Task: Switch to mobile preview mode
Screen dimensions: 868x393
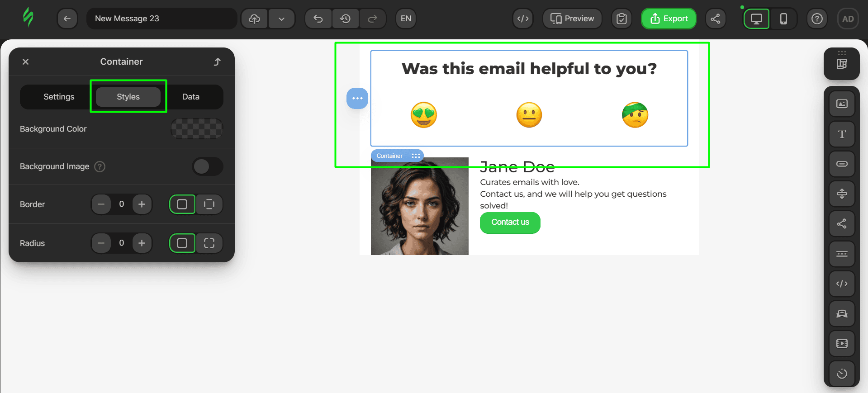Action: coord(783,19)
